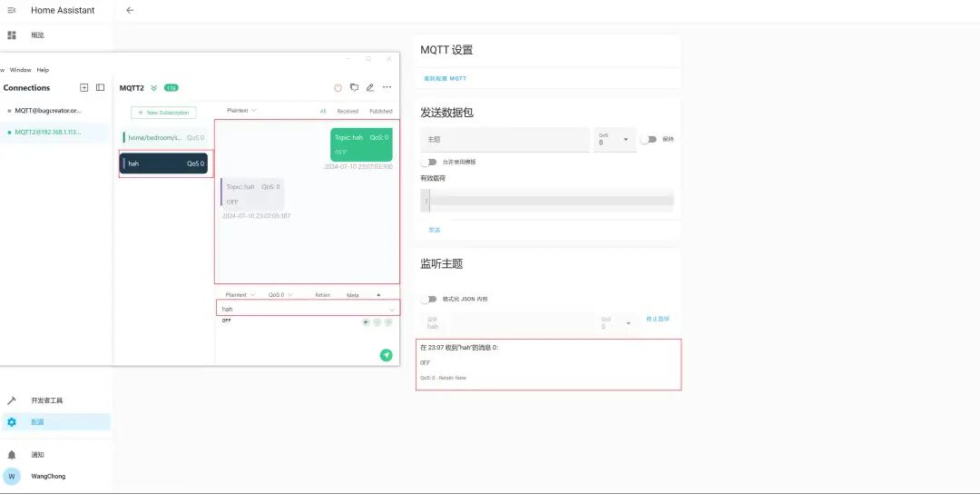The height and width of the screenshot is (494, 980).
Task: Click the New Subscription button
Action: tap(163, 113)
